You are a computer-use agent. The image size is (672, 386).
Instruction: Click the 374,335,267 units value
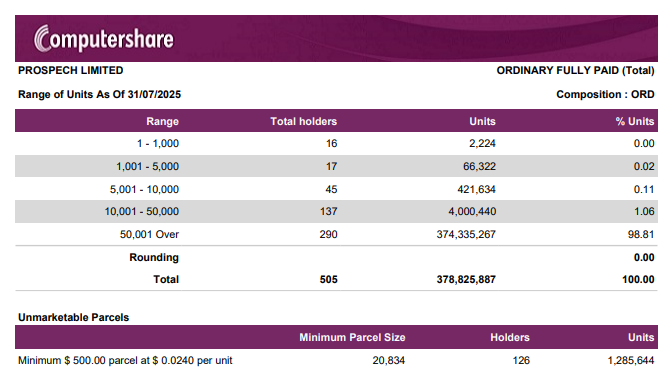coord(466,234)
